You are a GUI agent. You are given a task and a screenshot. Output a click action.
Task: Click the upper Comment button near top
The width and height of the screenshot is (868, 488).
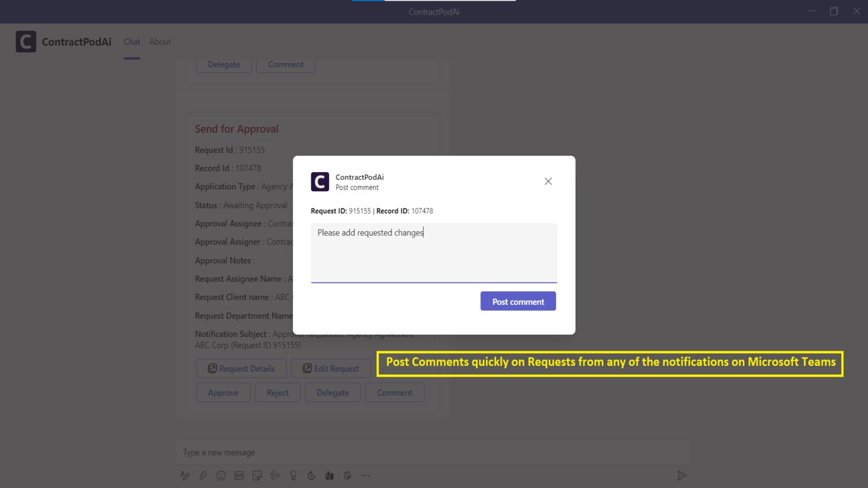click(x=286, y=64)
